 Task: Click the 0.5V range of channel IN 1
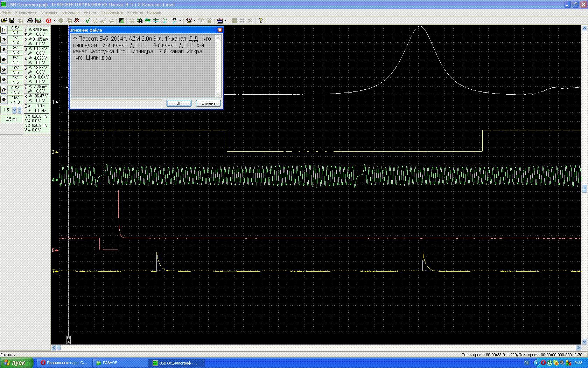[15, 28]
